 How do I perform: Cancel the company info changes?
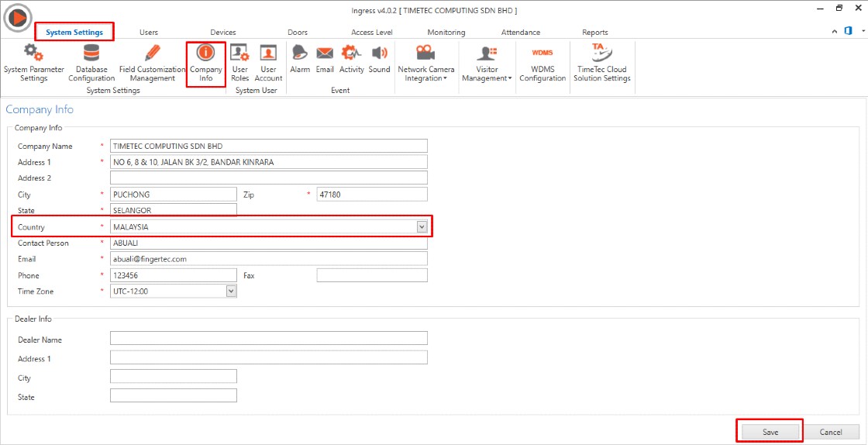pos(830,433)
